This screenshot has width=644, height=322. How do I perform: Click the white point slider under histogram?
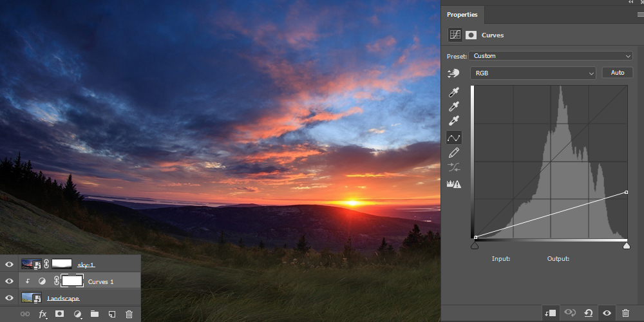point(626,245)
